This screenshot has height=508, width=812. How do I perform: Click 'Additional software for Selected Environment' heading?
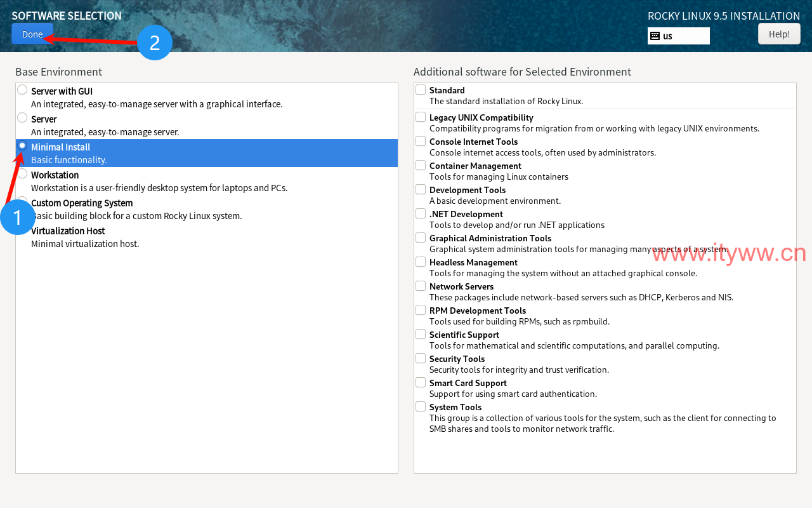522,72
